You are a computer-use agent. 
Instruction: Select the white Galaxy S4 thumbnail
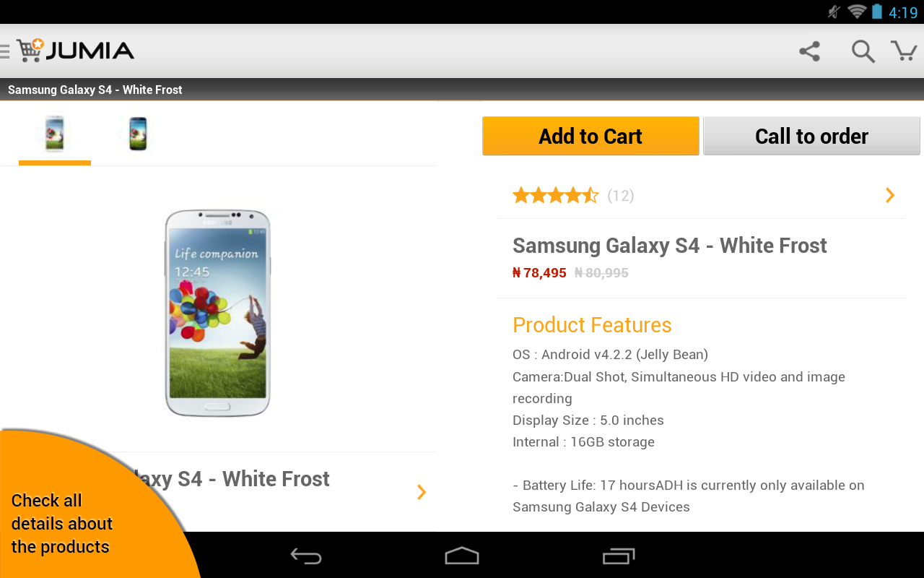55,134
